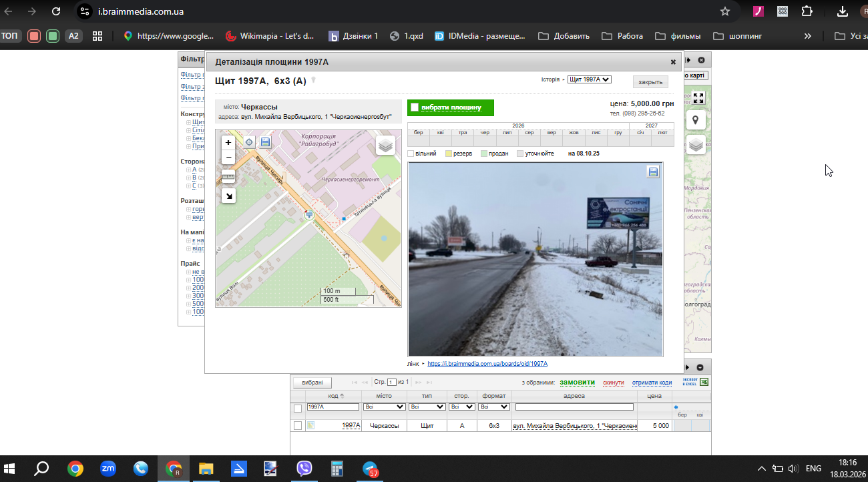Open the Wikimapia bookmark
Viewport: 868px width, 482px height.
tap(270, 36)
